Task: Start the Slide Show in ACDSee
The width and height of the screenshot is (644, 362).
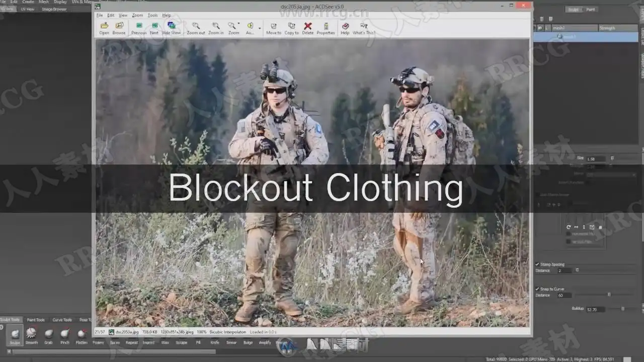Action: click(x=172, y=28)
